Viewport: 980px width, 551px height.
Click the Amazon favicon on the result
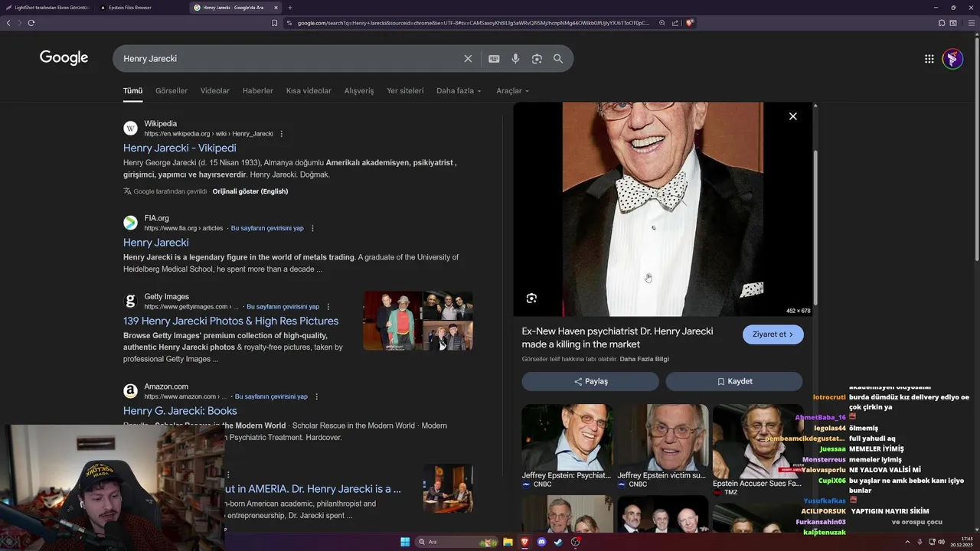(130, 391)
